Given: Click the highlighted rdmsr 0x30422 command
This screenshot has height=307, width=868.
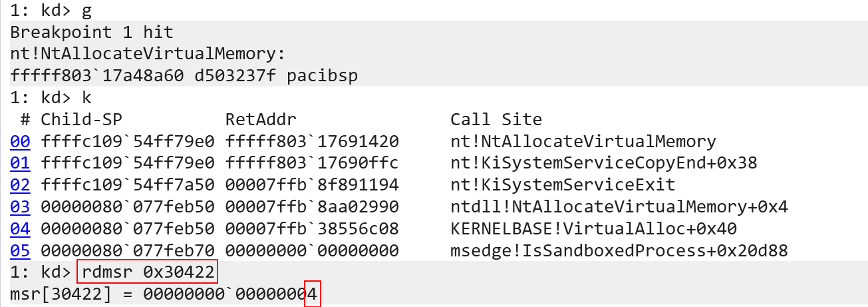Looking at the screenshot, I should coord(147,272).
